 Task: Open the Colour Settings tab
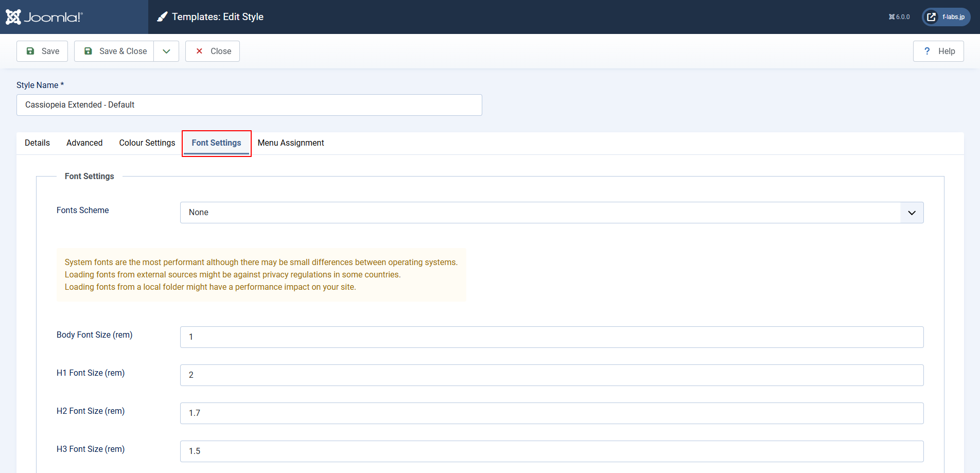click(147, 143)
